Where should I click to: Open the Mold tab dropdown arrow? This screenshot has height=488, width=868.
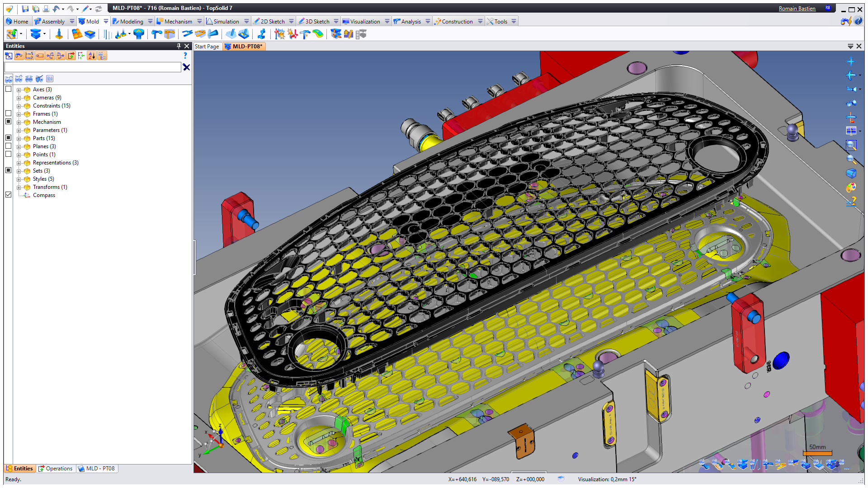[106, 21]
